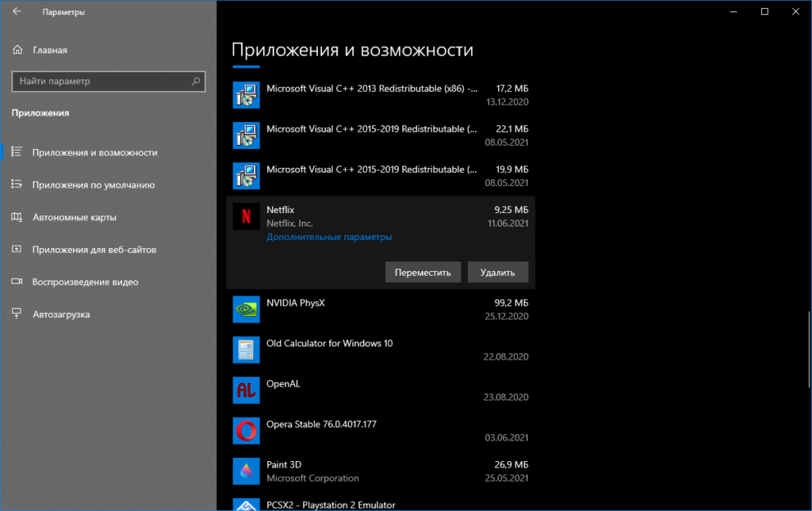Click the red Netflix N icon
Image resolution: width=812 pixels, height=511 pixels.
click(x=246, y=216)
